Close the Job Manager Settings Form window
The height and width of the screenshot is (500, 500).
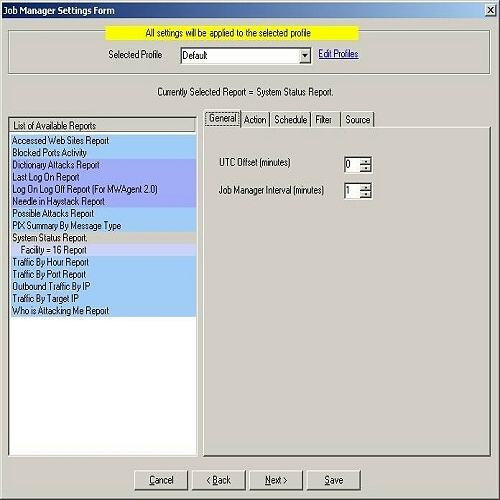click(x=490, y=10)
